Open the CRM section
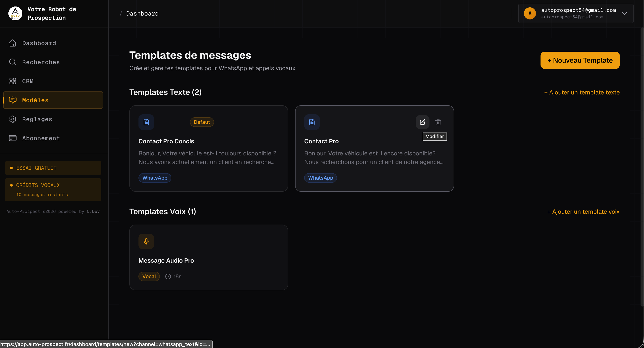This screenshot has height=348, width=644. [53, 81]
